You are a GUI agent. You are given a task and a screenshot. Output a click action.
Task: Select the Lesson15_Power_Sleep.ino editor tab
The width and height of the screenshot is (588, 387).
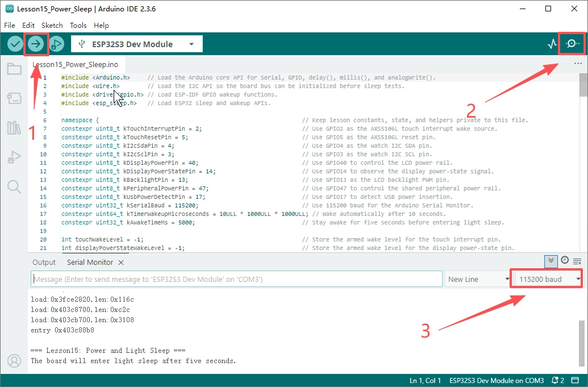(76, 65)
